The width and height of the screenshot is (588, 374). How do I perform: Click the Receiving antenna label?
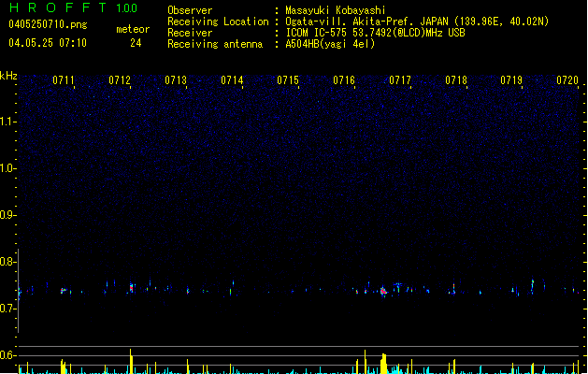(x=215, y=44)
